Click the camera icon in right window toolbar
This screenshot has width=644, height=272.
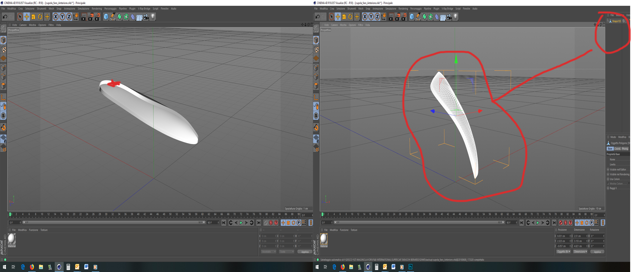click(449, 17)
